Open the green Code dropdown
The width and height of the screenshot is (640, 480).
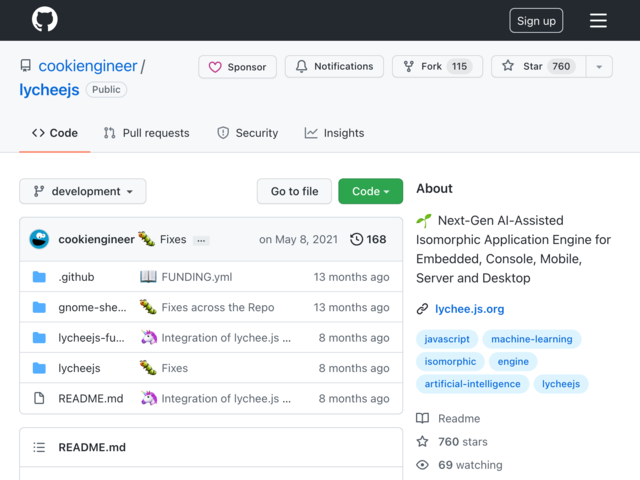click(371, 191)
